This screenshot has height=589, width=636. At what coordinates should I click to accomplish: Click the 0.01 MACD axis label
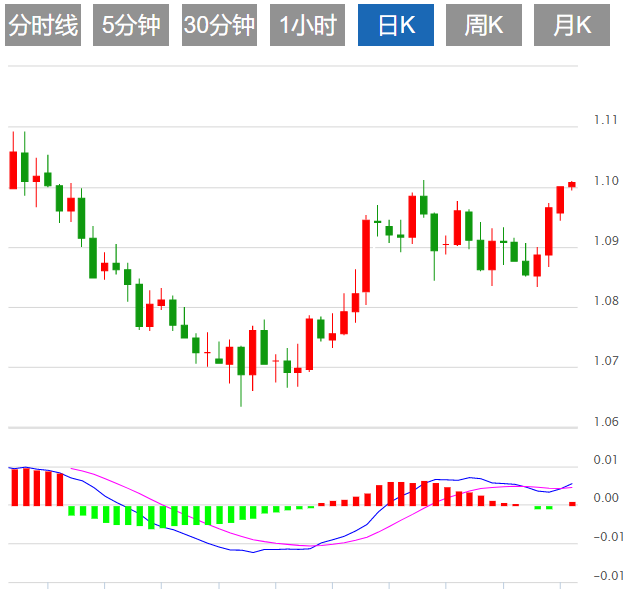click(x=605, y=460)
